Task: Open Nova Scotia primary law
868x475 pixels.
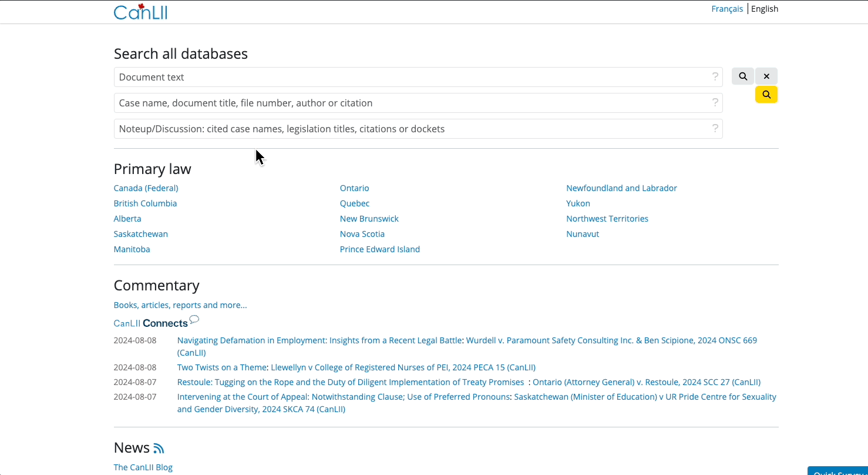Action: tap(362, 234)
